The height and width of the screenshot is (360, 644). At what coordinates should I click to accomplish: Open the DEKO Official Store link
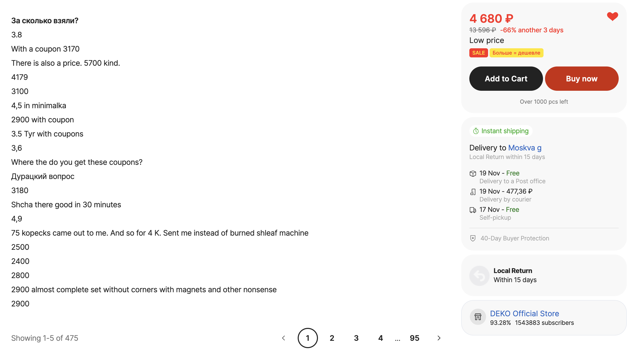(525, 313)
